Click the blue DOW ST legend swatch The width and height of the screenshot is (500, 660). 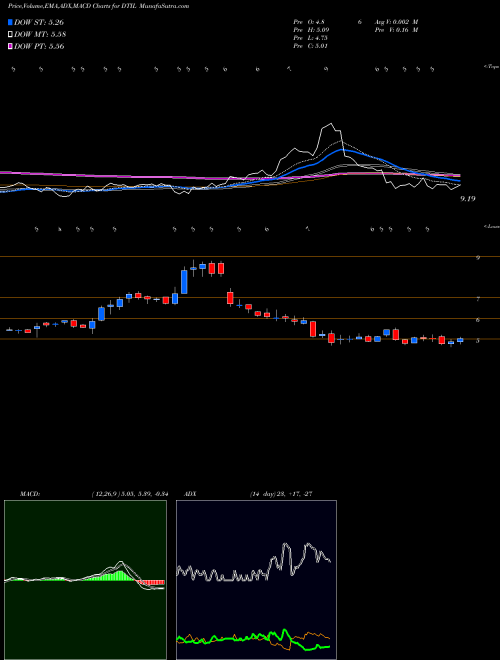pyautogui.click(x=10, y=22)
